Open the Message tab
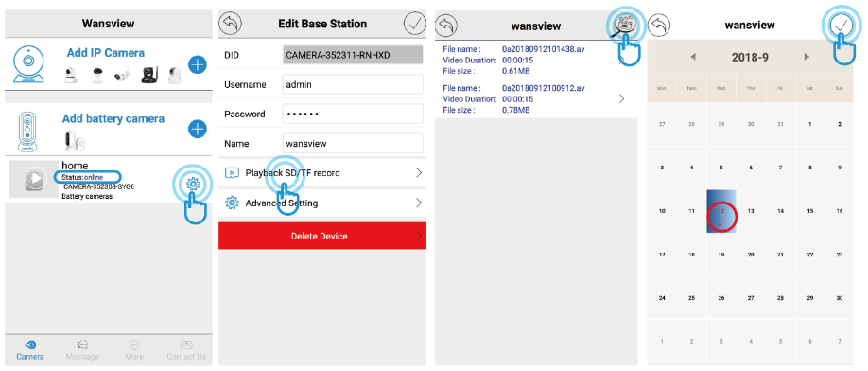The width and height of the screenshot is (868, 371). tap(82, 350)
